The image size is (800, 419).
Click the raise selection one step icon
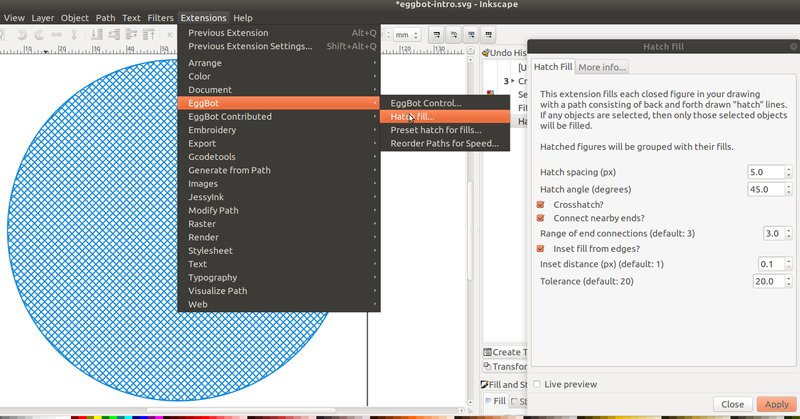(x=131, y=35)
